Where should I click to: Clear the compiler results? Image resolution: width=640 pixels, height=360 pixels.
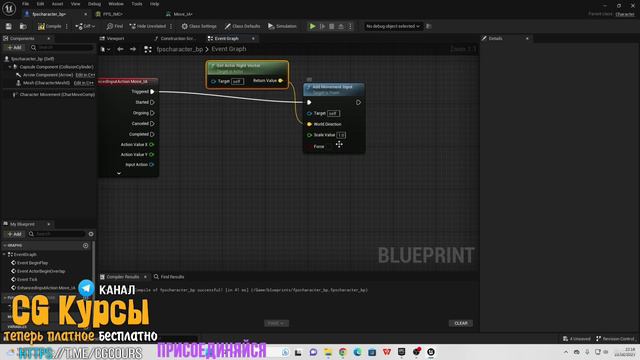461,323
